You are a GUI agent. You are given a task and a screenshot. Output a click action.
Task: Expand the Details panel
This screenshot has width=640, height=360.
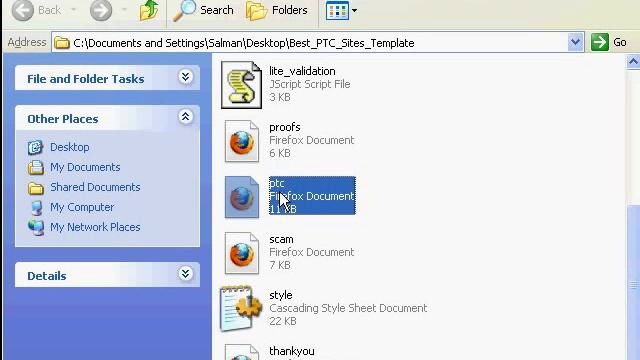(185, 273)
